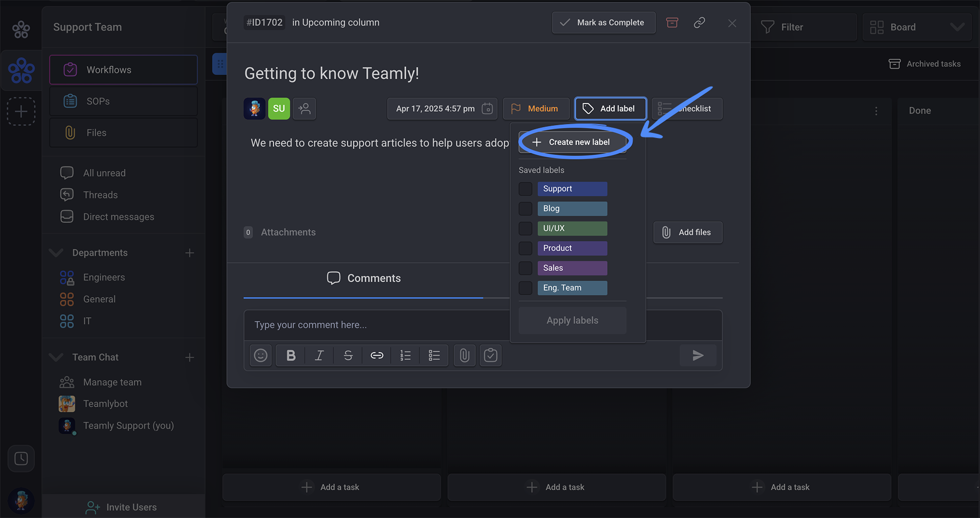Click Invite Users at the bottom
This screenshot has width=980, height=518.
point(123,507)
